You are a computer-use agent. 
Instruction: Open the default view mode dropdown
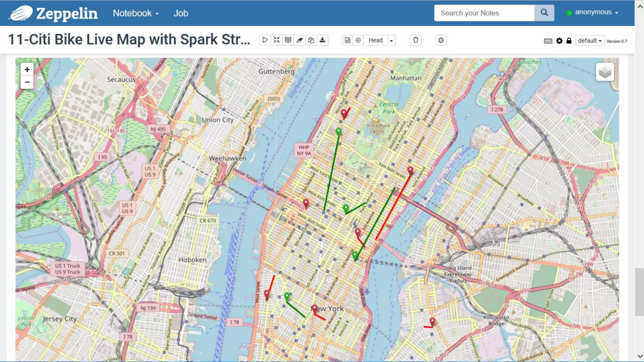pos(589,41)
